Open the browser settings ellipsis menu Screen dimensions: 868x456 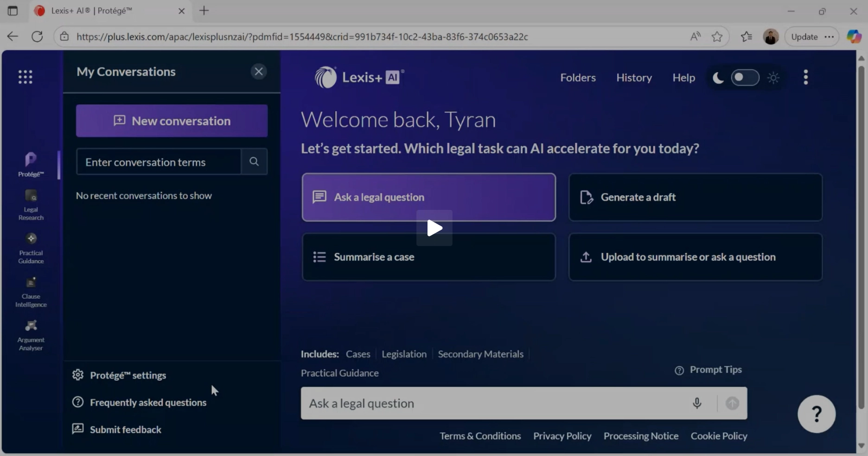(x=830, y=37)
